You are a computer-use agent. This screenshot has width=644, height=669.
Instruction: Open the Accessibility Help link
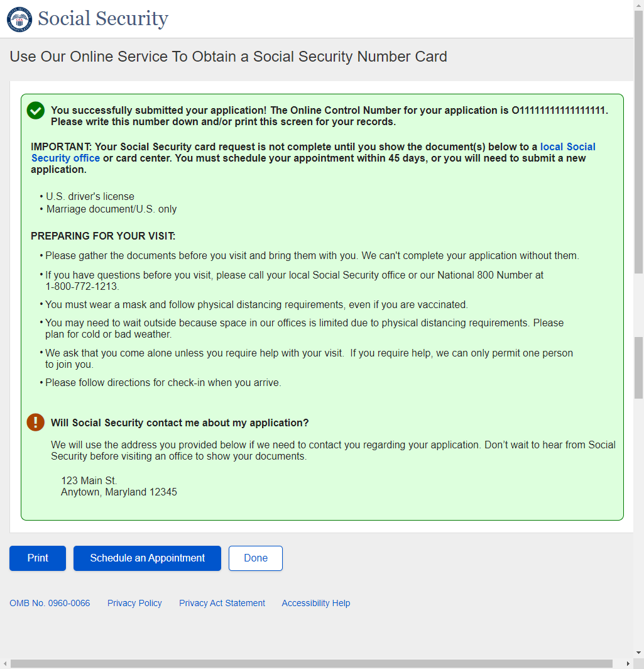click(x=315, y=603)
